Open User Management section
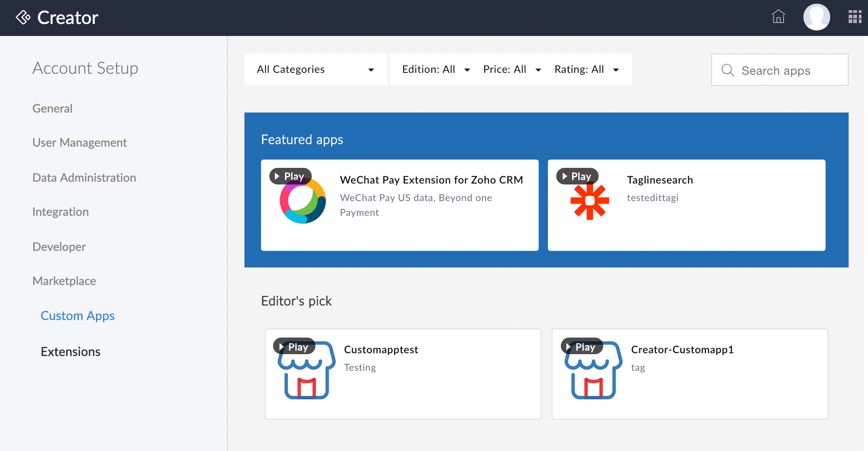 (80, 142)
